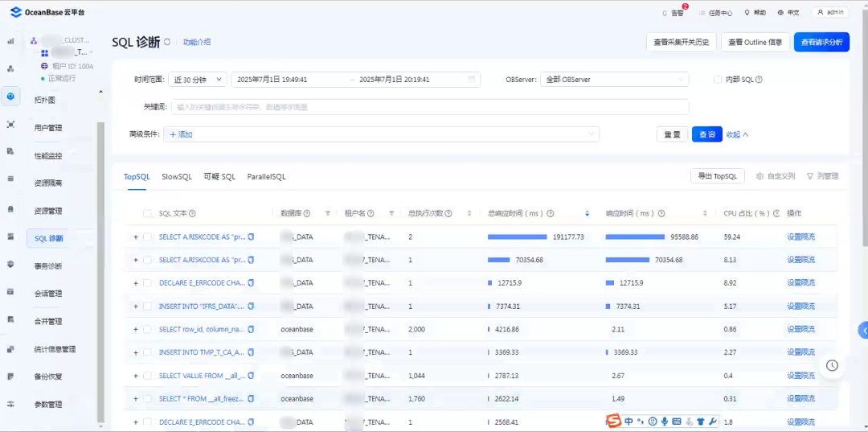Sort by 总执行次数 column arrows
Image resolution: width=868 pixels, height=432 pixels.
pos(469,213)
